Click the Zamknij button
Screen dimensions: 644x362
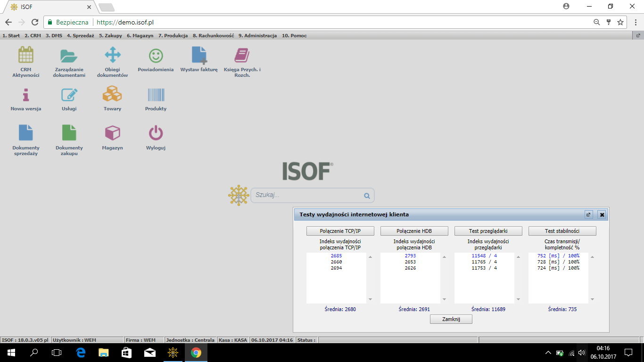tap(451, 319)
